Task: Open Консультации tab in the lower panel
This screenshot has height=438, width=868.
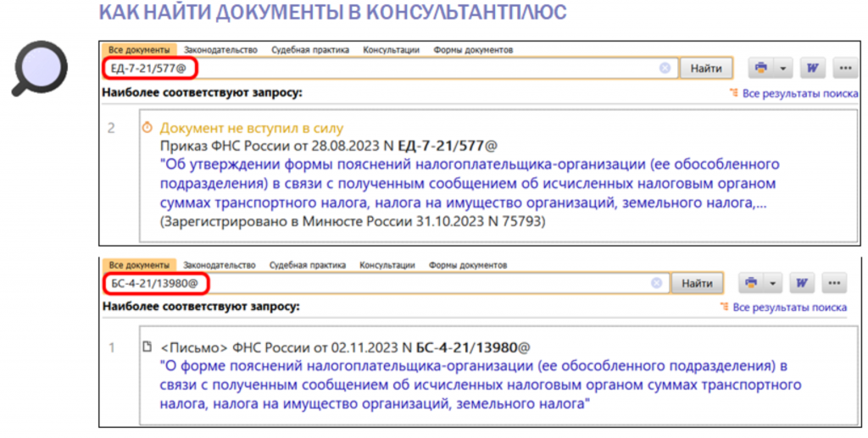Action: click(x=387, y=265)
